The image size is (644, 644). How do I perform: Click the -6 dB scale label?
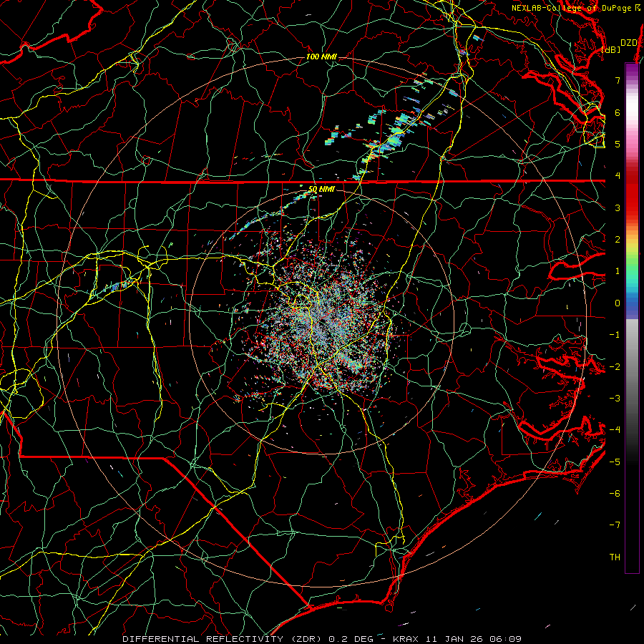coord(615,494)
